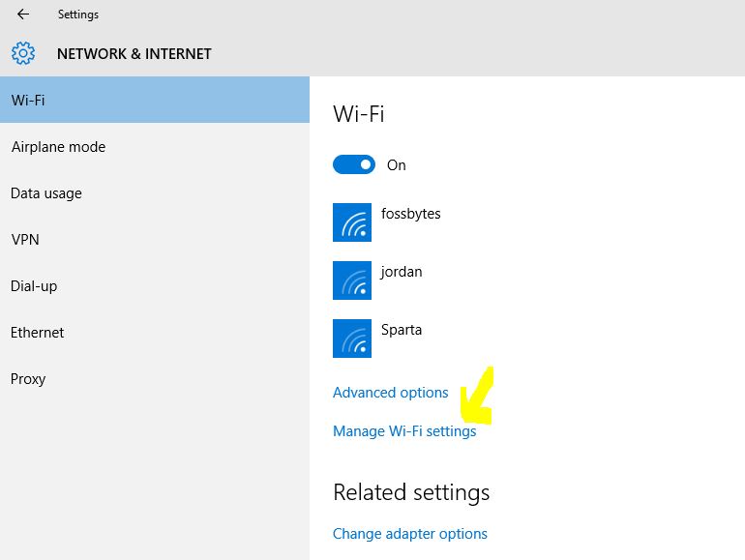Select the fossbytes Wi-Fi signal icon
Screen dimensions: 745x560
(352, 222)
